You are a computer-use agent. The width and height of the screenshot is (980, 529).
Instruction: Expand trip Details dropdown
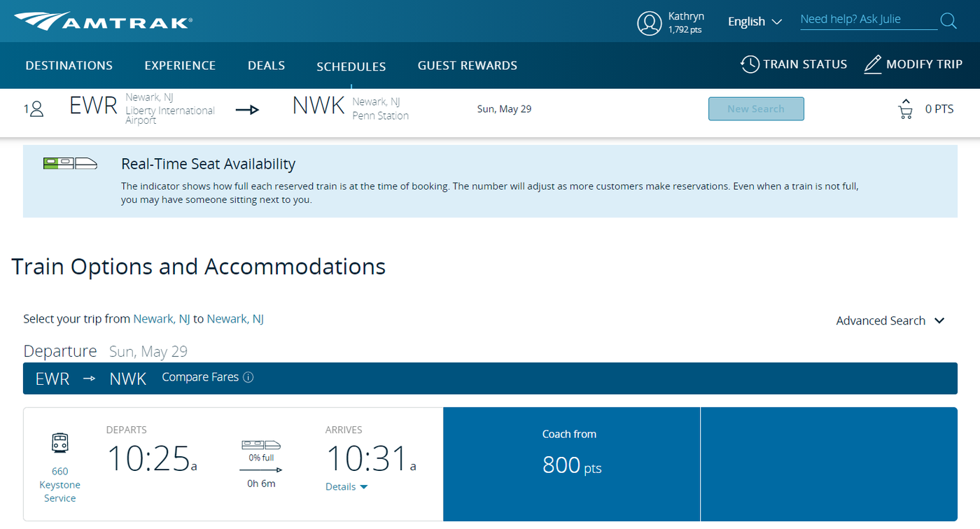pyautogui.click(x=346, y=486)
